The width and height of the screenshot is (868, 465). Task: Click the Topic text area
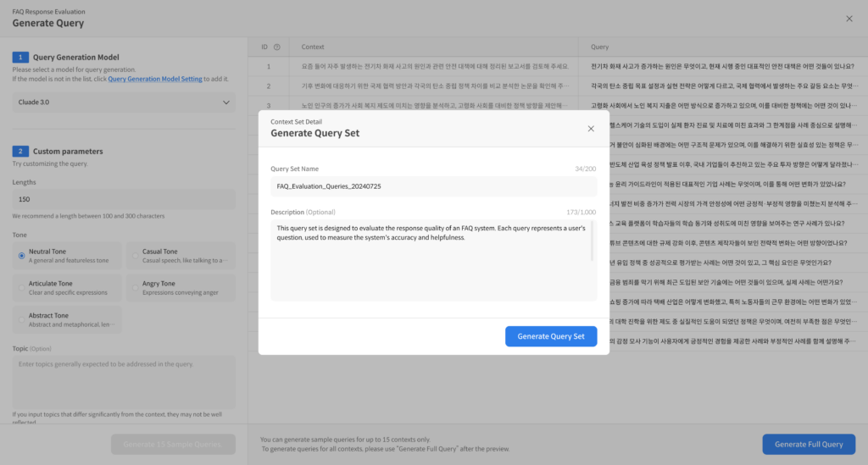[x=124, y=382]
